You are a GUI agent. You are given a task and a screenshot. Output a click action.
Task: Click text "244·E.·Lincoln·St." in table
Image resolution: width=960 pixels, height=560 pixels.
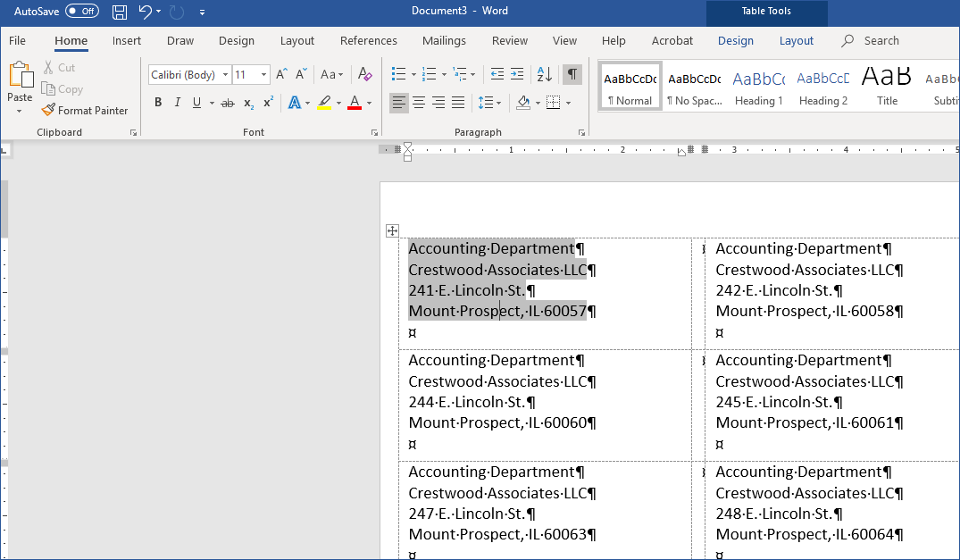click(x=467, y=402)
